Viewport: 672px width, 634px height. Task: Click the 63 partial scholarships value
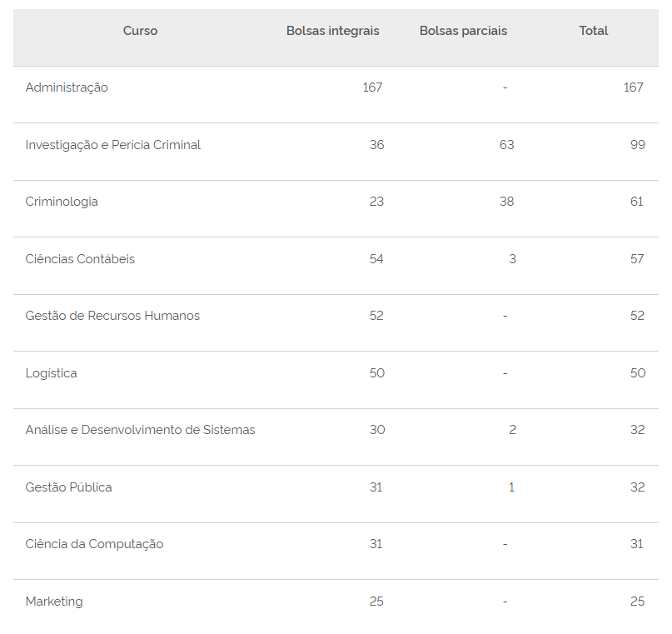[506, 145]
